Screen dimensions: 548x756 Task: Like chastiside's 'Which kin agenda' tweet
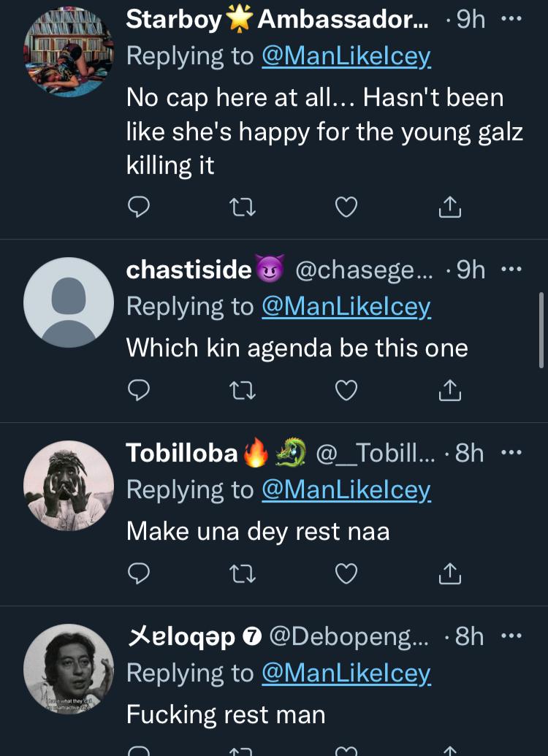click(x=346, y=392)
